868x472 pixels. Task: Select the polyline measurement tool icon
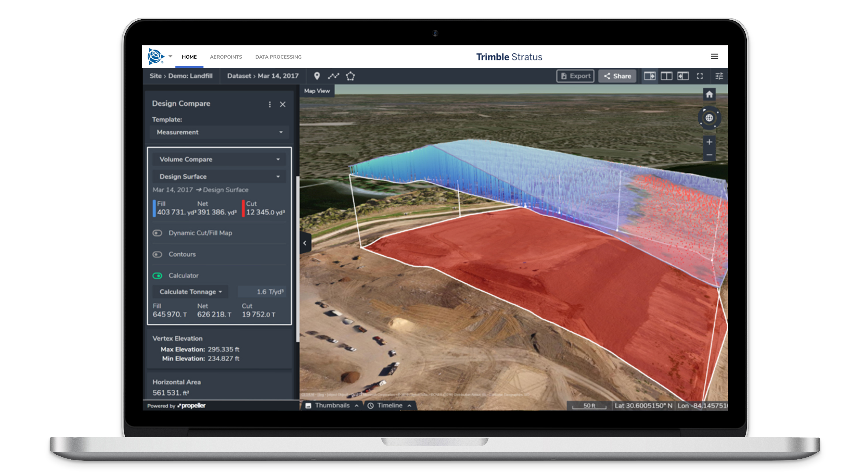333,76
